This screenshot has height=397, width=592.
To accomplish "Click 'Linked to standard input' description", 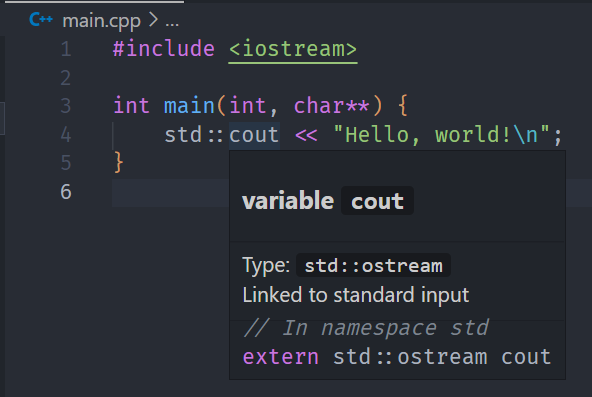I will (x=356, y=295).
